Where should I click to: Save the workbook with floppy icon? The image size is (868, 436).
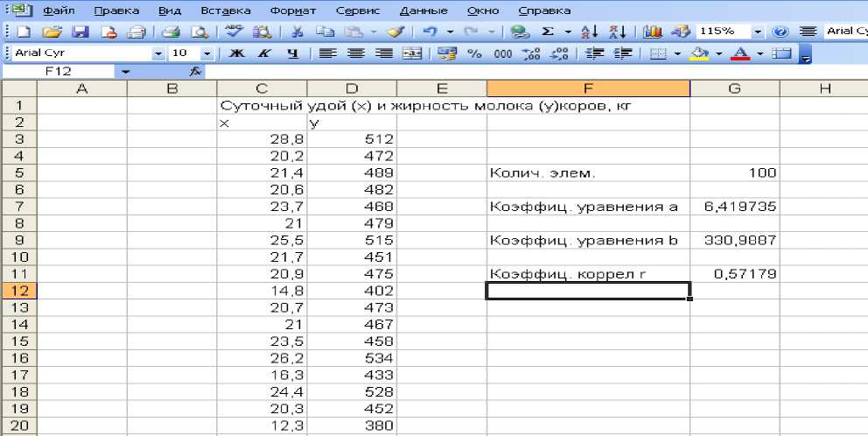pyautogui.click(x=80, y=32)
